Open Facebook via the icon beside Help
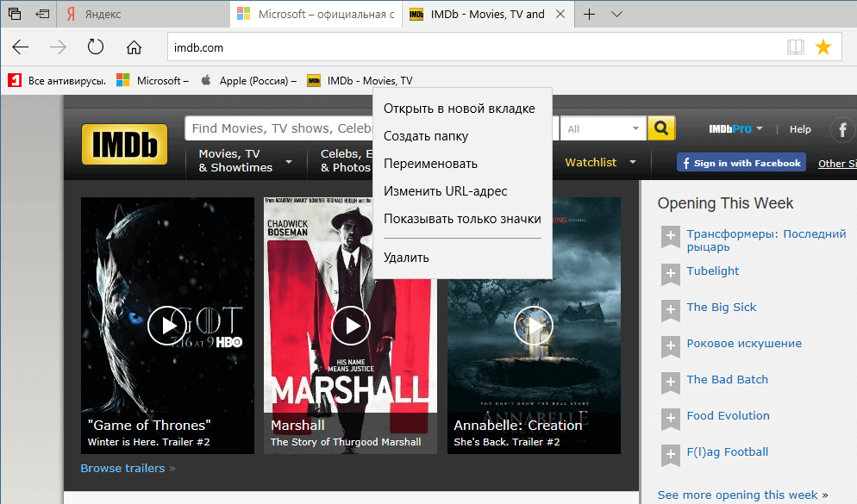The height and width of the screenshot is (504, 857). click(x=841, y=130)
